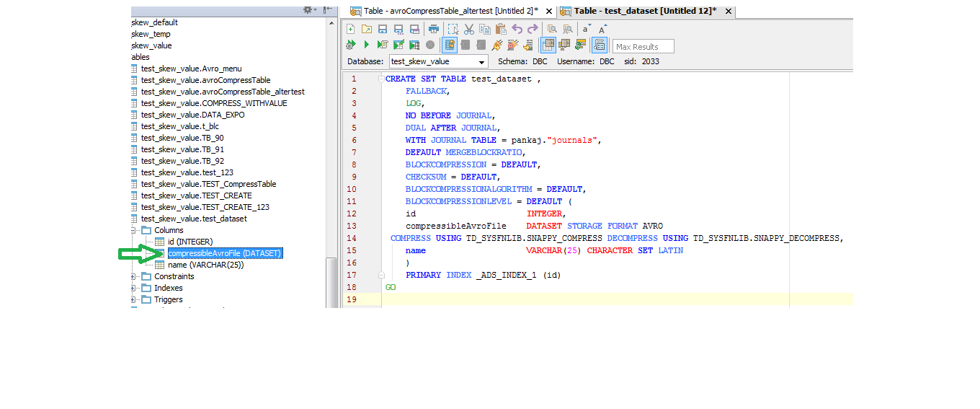Toggle auto-commit database icon
Image resolution: width=980 pixels, height=409 pixels.
pyautogui.click(x=450, y=45)
